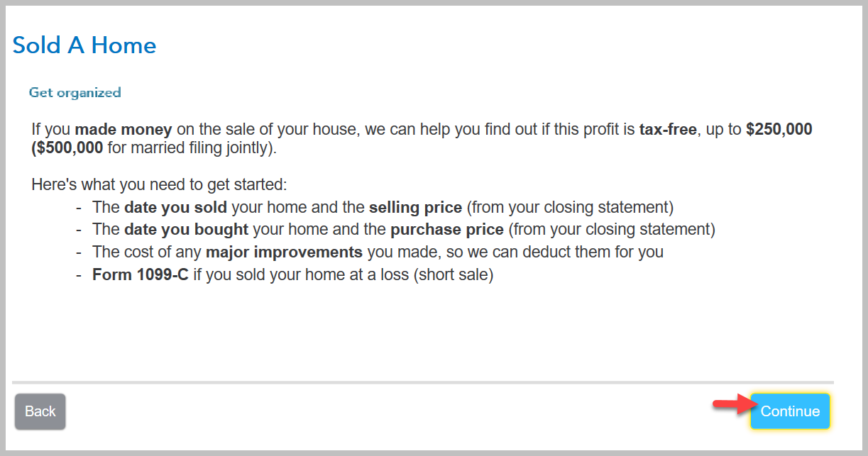The width and height of the screenshot is (868, 456).
Task: Click the Sold A Home page title
Action: pyautogui.click(x=84, y=45)
